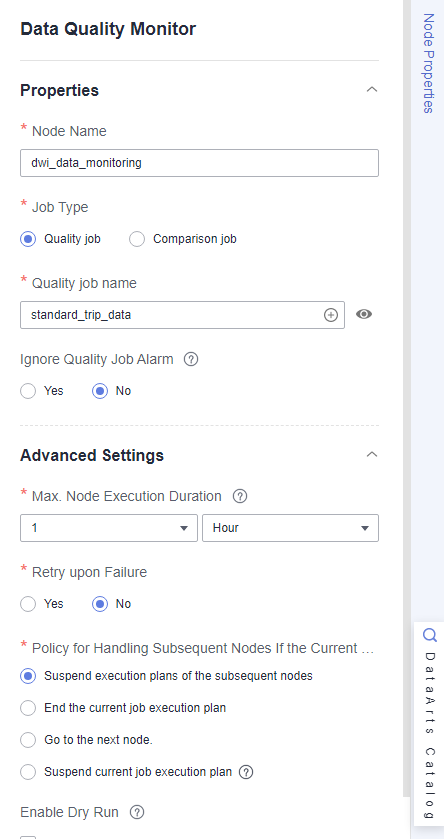This screenshot has width=444, height=839.
Task: Set Retry upon Failure to Yes
Action: (28, 604)
